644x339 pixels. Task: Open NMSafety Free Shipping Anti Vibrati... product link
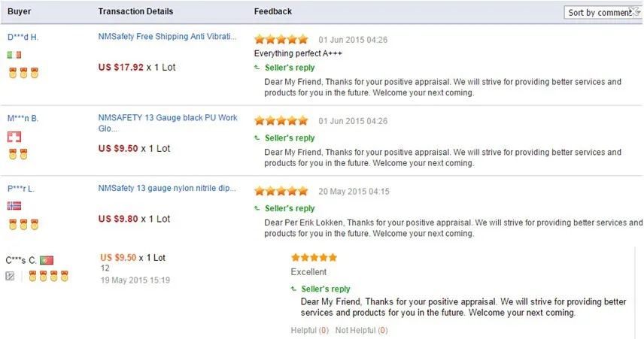[167, 37]
